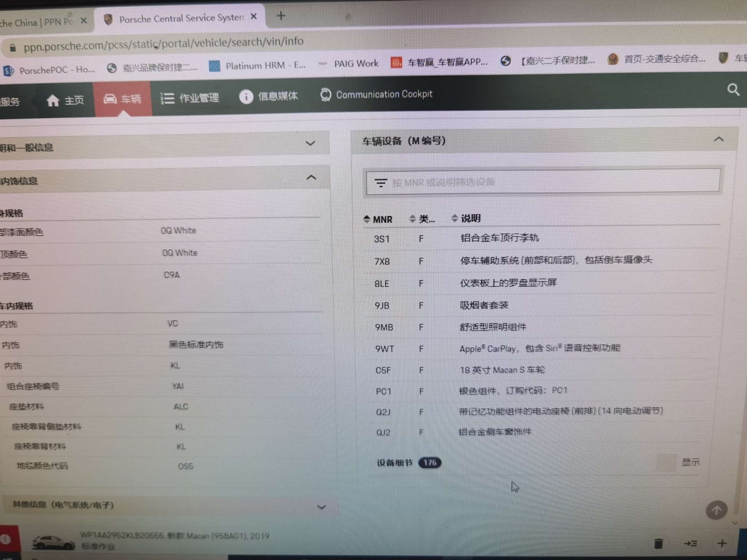Viewport: 747px width, 560px height.
Task: Sort equipment by MNR column
Action: point(378,219)
